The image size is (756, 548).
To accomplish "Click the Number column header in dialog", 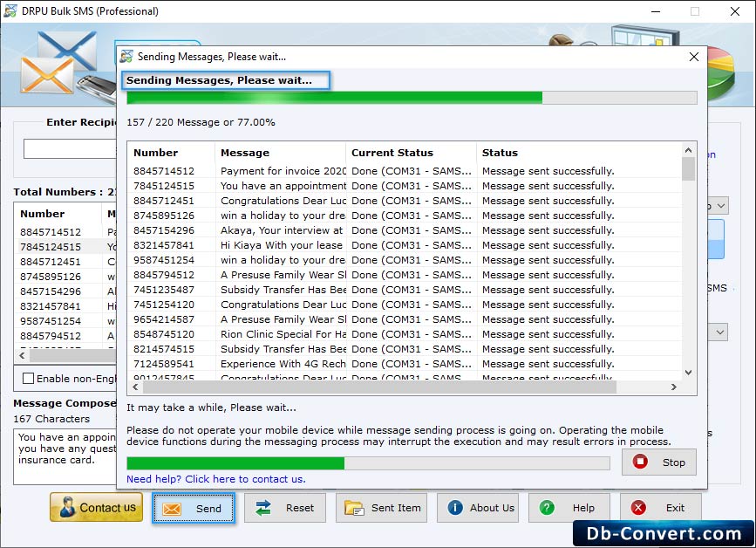I will point(171,153).
